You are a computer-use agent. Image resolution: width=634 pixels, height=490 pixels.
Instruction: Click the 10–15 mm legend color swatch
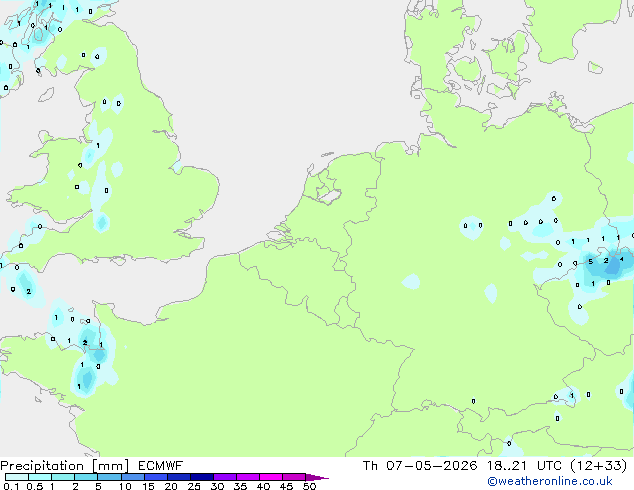[133, 477]
